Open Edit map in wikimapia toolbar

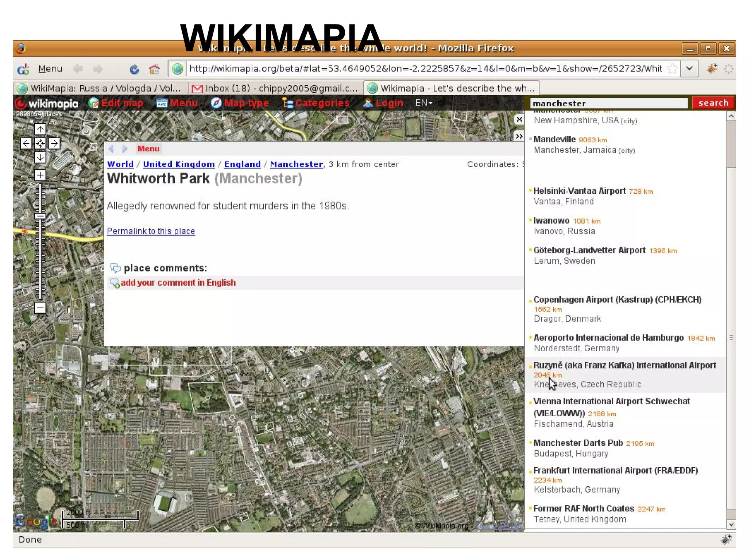coord(116,103)
